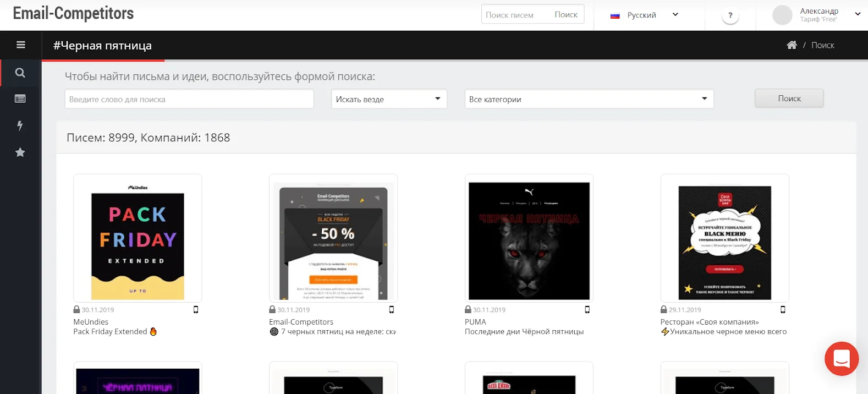Open the PUMA panther email thumbnail
The height and width of the screenshot is (394, 868).
[x=529, y=238]
